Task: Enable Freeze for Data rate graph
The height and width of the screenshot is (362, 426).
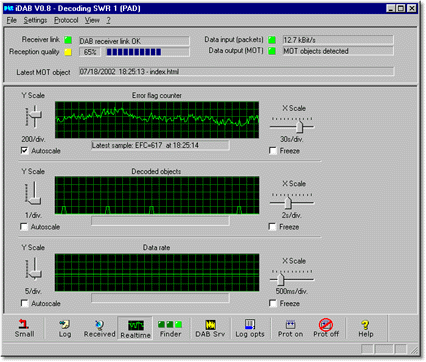Action: 272,303
